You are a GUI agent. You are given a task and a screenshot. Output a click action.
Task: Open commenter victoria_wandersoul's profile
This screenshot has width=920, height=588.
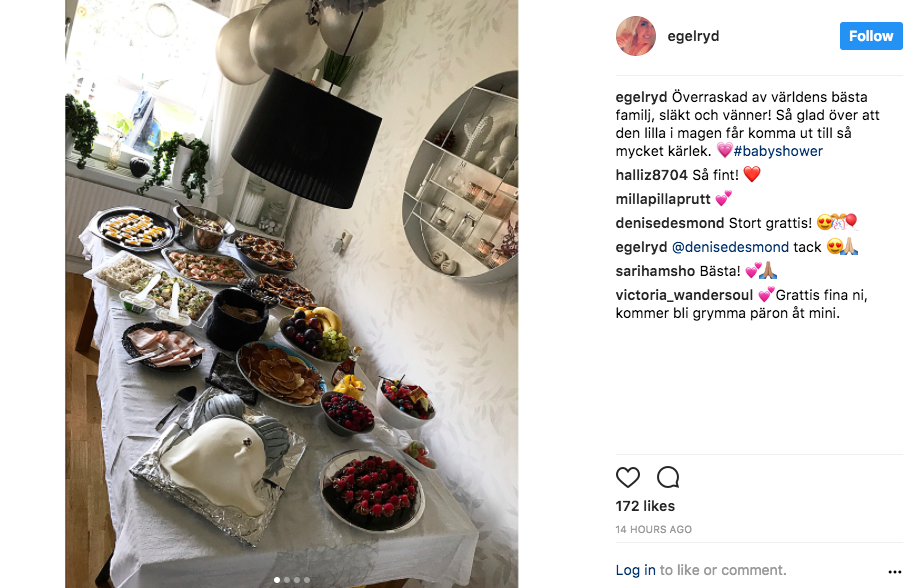coord(684,295)
